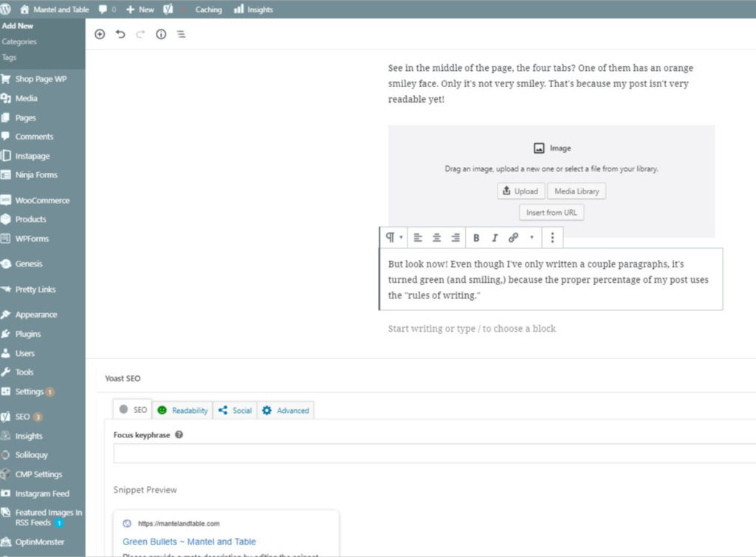Toggle bold formatting
The height and width of the screenshot is (557, 756).
pos(476,237)
